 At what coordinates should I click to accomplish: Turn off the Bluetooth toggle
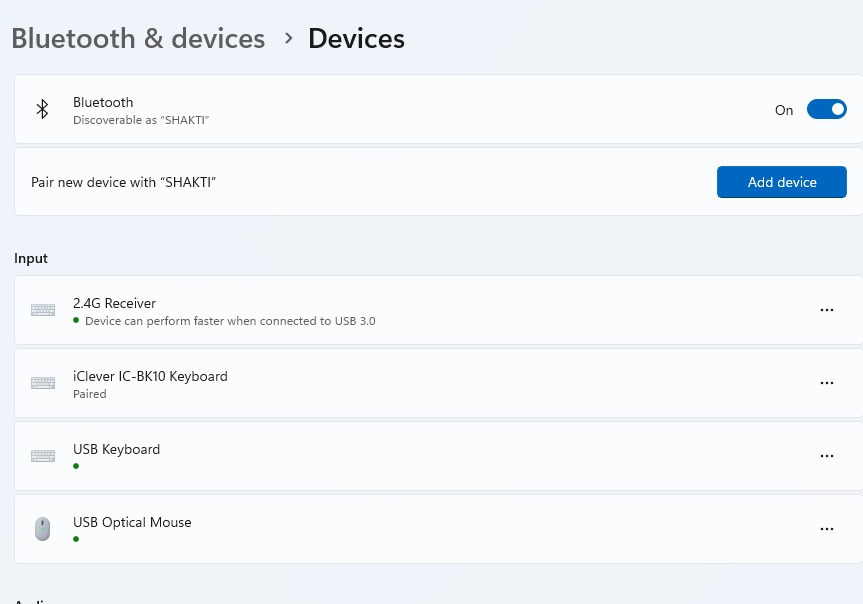pos(827,109)
